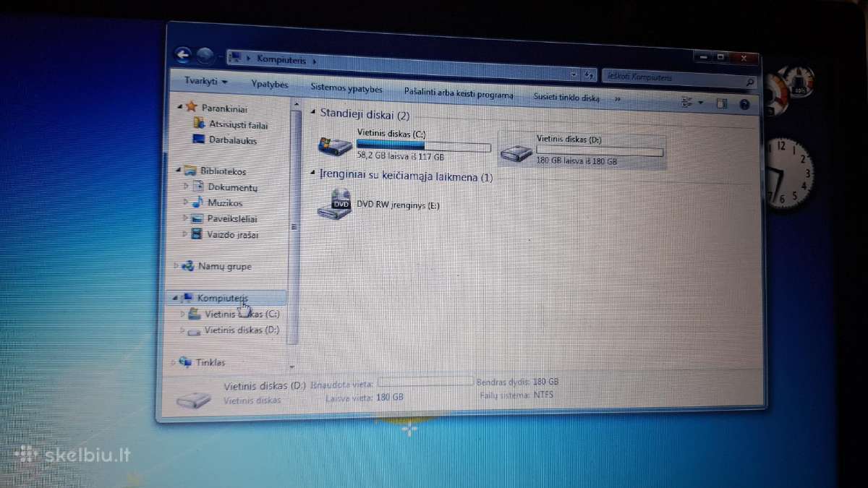Click the Ieškoti: Kompiuteris search field
The image size is (868, 488).
[680, 78]
